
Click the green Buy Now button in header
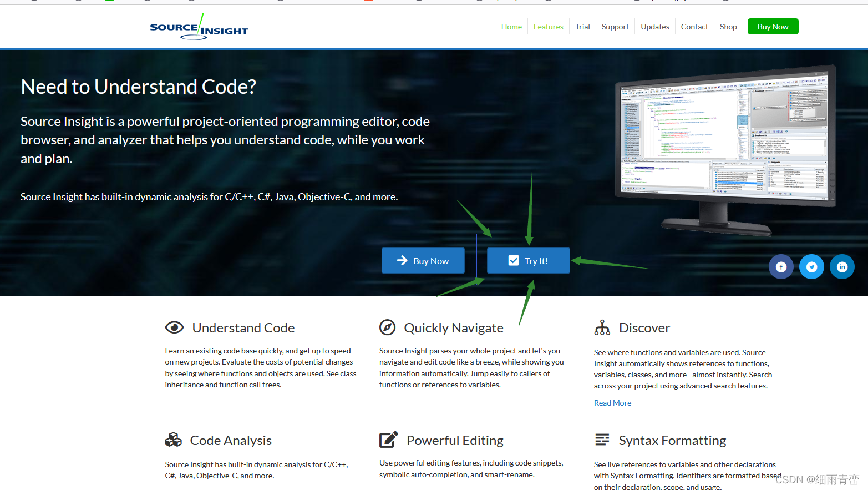(x=773, y=27)
